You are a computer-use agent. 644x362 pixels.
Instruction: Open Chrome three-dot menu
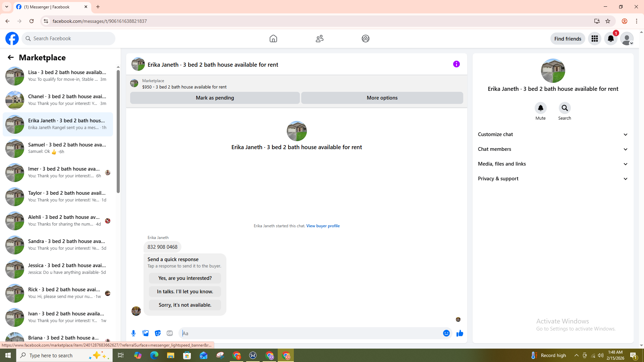pos(637,21)
